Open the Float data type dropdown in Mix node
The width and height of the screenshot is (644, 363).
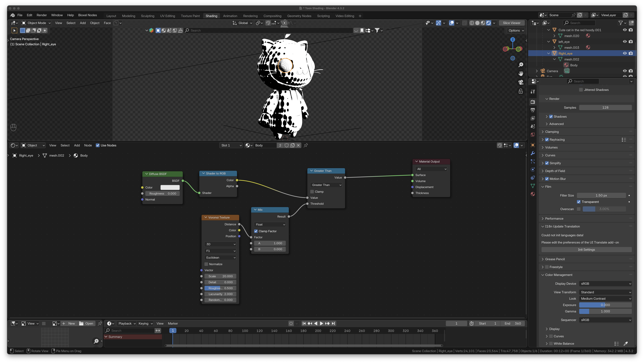pyautogui.click(x=270, y=225)
